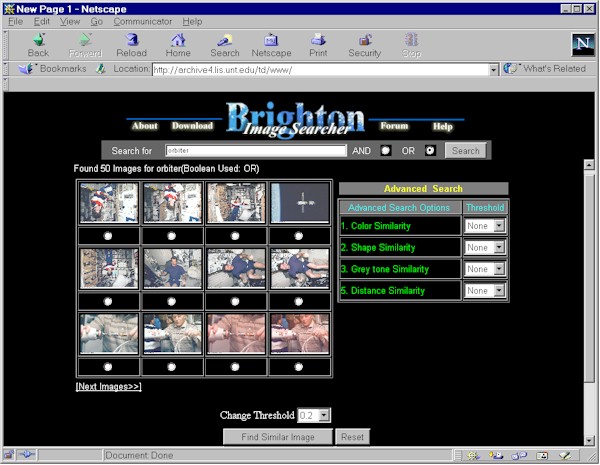Open the third row third thumbnail
Screen dimensions: 600x465
pyautogui.click(x=236, y=334)
